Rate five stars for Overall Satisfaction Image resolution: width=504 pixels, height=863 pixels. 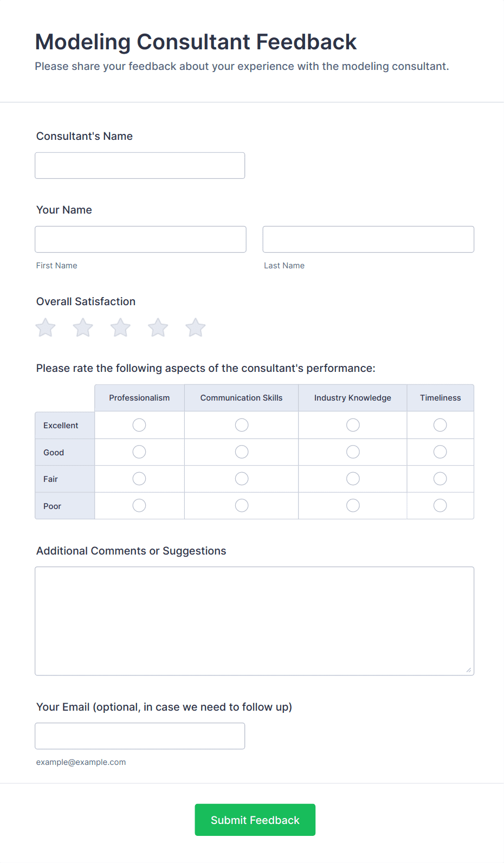(196, 328)
